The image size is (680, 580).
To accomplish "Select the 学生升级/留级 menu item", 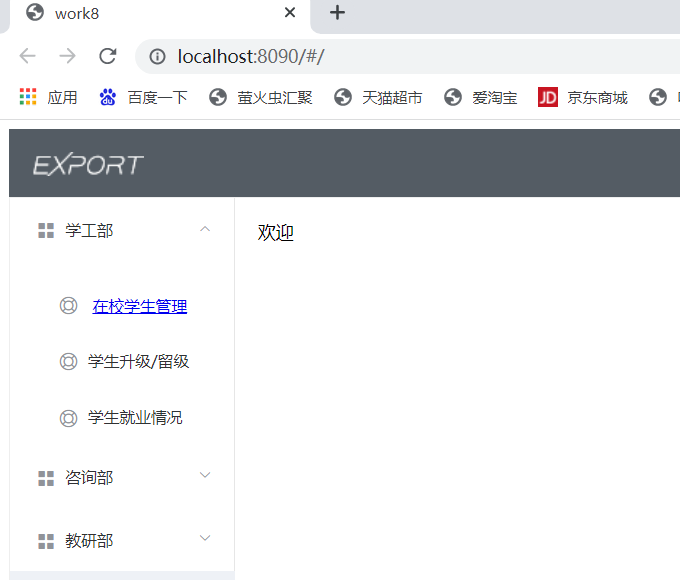I will click(x=138, y=362).
